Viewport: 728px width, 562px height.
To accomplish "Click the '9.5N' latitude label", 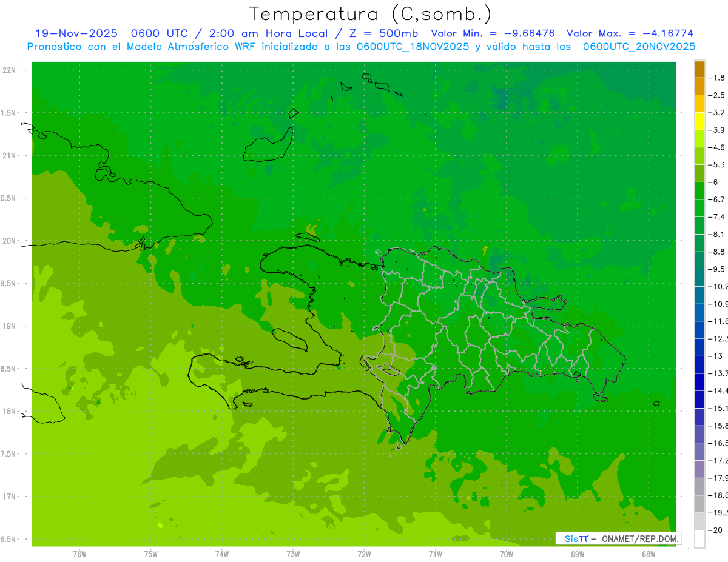I will [x=9, y=283].
